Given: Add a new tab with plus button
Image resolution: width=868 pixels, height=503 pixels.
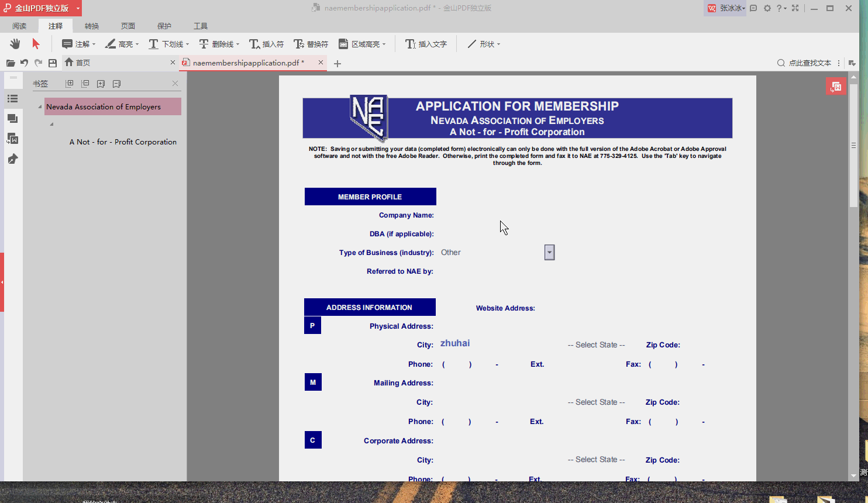Looking at the screenshot, I should tap(337, 63).
